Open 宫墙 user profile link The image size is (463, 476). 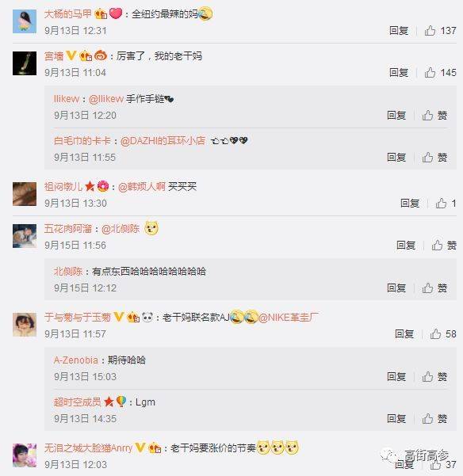point(54,56)
